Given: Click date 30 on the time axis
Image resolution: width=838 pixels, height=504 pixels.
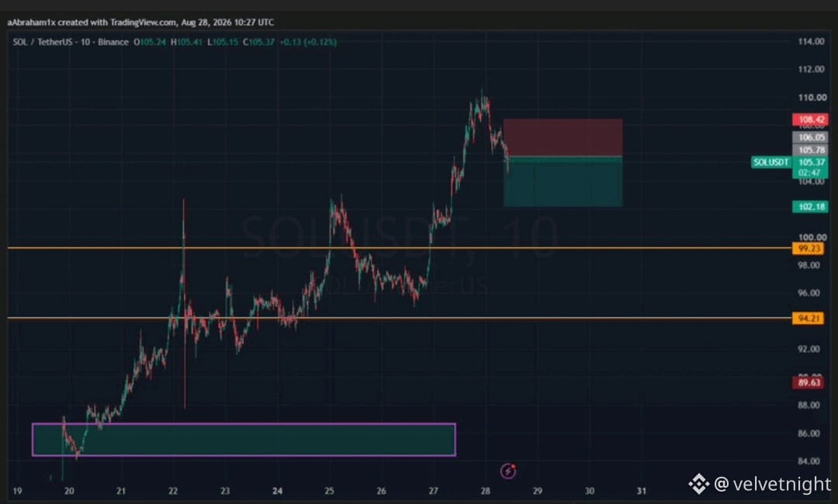Looking at the screenshot, I should click(589, 491).
